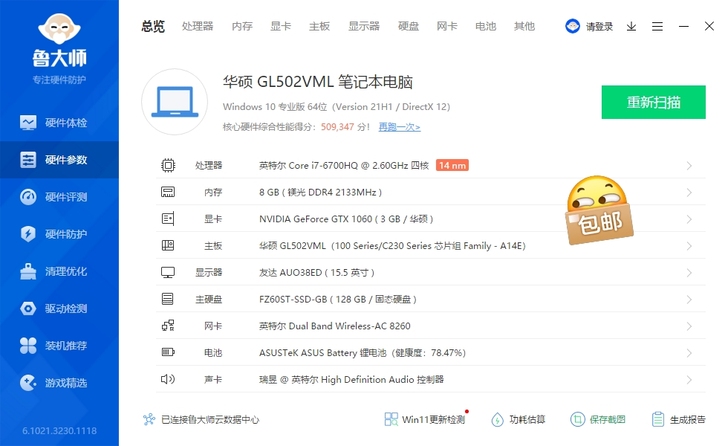Expand the 主硬盘 row chevron
The width and height of the screenshot is (728, 446).
(689, 299)
